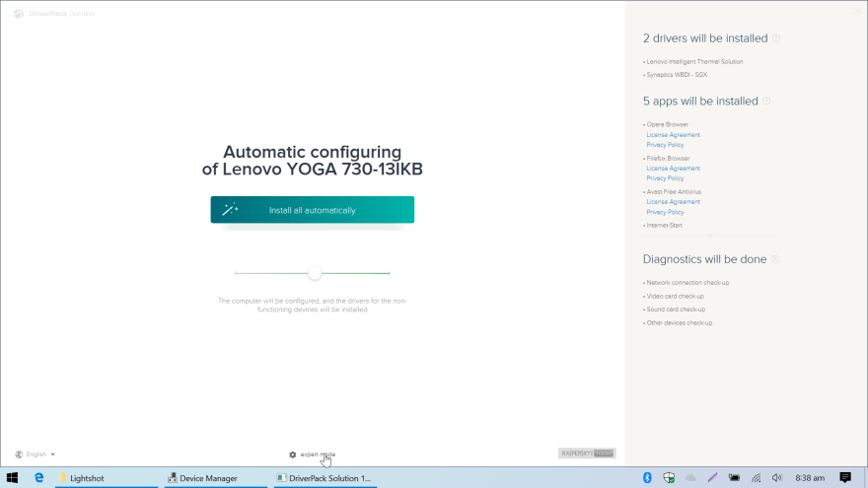Click the configuration slider handle

point(315,273)
